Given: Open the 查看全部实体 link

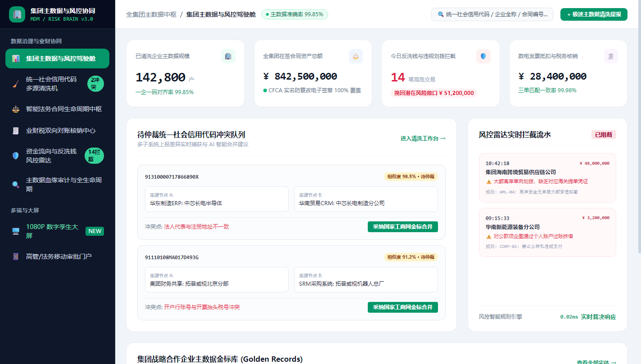Looking at the screenshot, I should [596, 362].
